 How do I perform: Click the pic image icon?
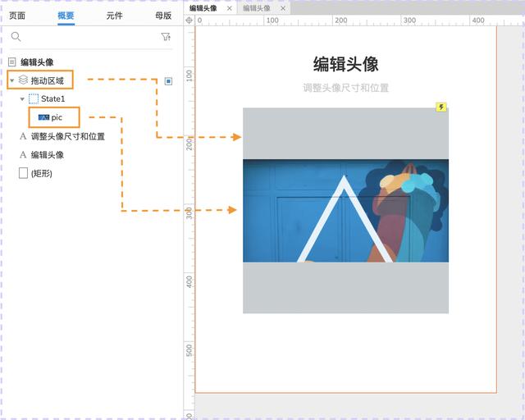43,117
